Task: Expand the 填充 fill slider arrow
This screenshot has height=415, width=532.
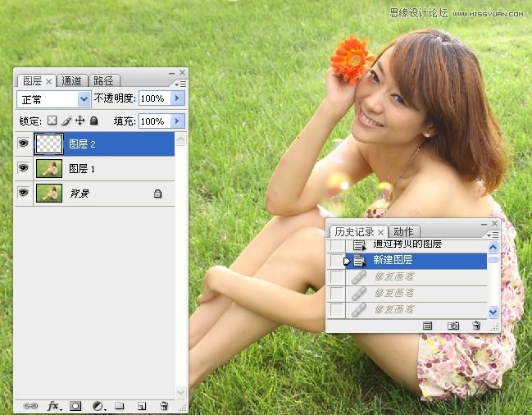Action: point(178,121)
